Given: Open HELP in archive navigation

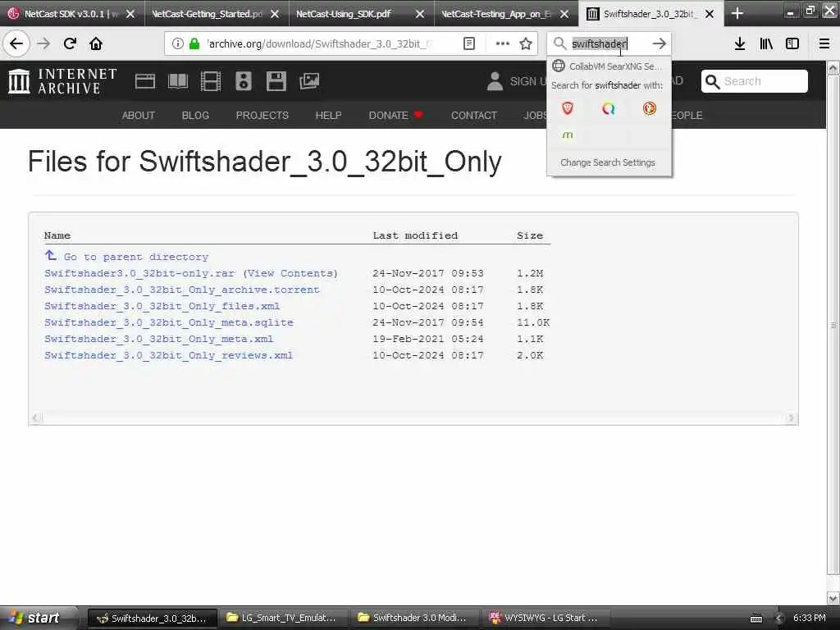Looking at the screenshot, I should 328,115.
